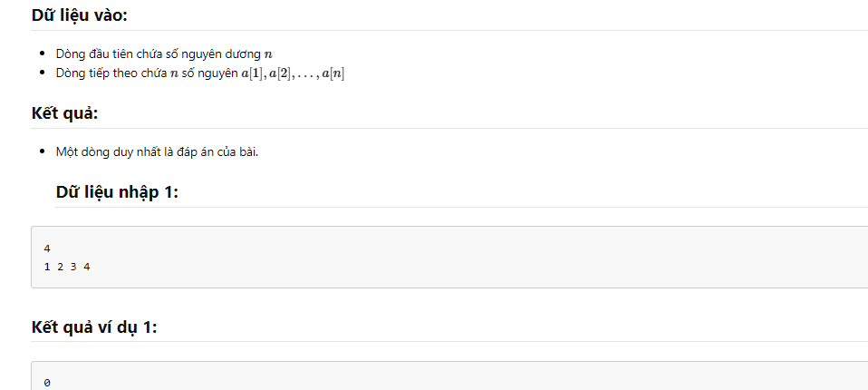Click the "Dữ liệu vào:" heading
The image size is (868, 390).
point(79,15)
